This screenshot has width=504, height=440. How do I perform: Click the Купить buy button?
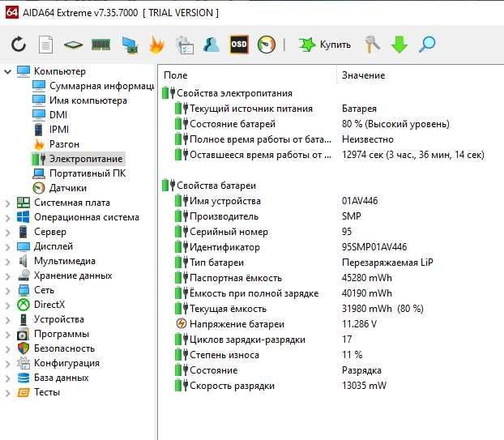pos(325,45)
